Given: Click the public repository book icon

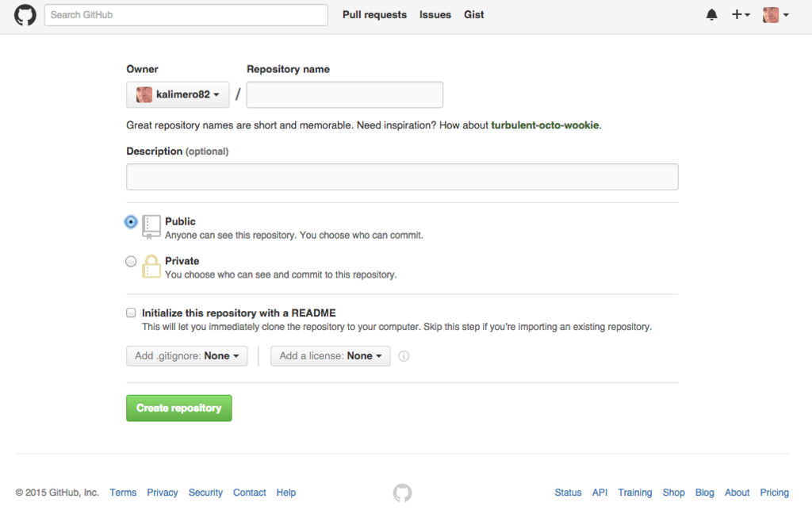Looking at the screenshot, I should click(151, 227).
